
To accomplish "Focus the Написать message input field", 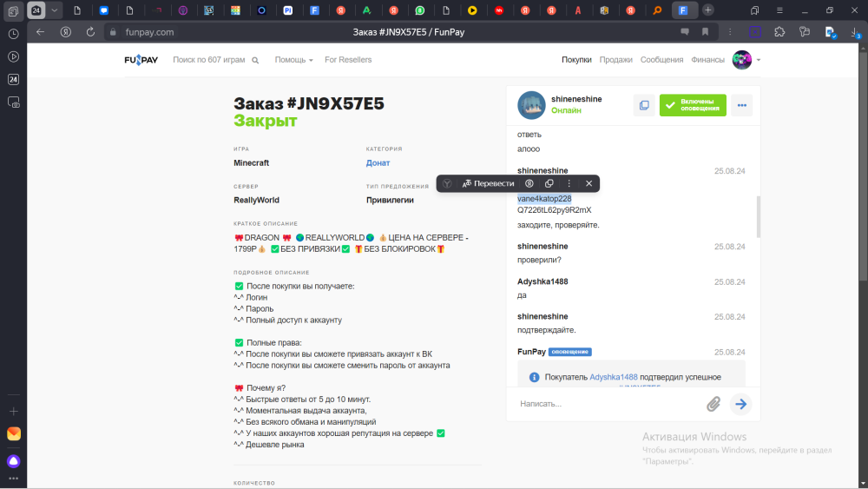I will pyautogui.click(x=609, y=404).
